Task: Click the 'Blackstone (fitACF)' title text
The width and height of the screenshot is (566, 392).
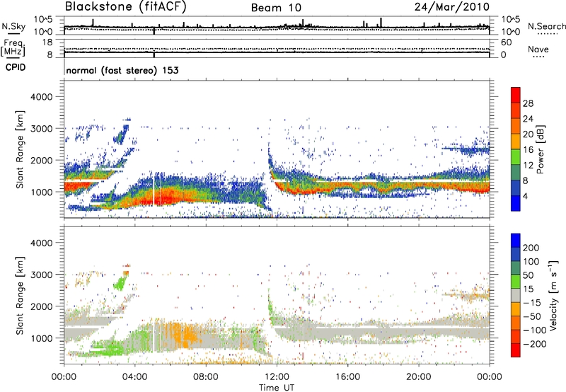Action: pos(126,7)
